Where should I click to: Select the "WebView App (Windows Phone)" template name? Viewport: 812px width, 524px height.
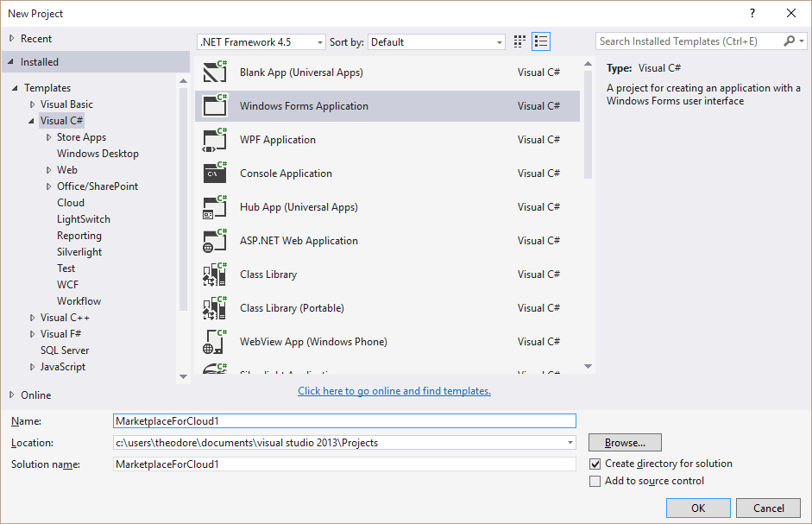[x=313, y=342]
